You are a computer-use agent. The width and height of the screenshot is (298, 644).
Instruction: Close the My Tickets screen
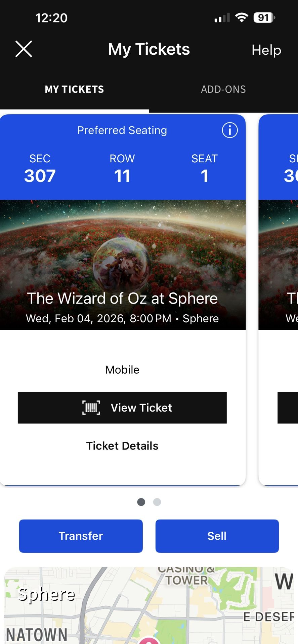tap(24, 49)
